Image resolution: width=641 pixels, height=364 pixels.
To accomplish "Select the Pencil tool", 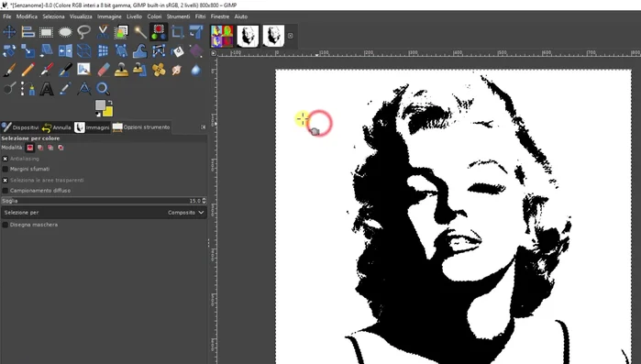I will 28,70.
